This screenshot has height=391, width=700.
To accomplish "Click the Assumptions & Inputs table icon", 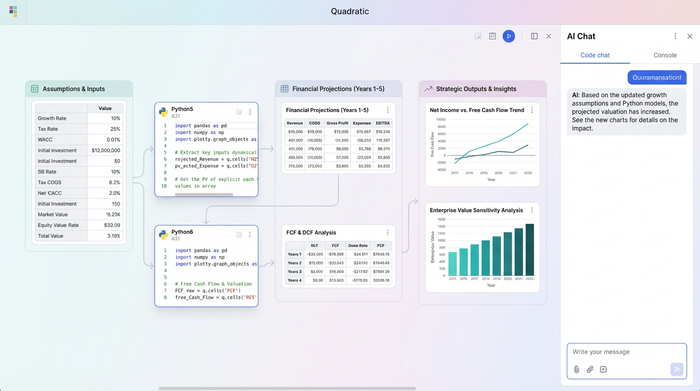I will [x=34, y=89].
